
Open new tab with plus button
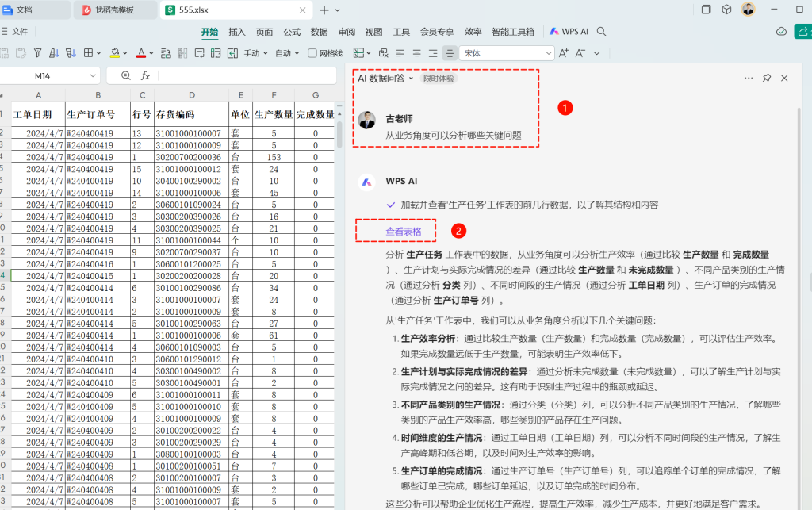tap(324, 10)
